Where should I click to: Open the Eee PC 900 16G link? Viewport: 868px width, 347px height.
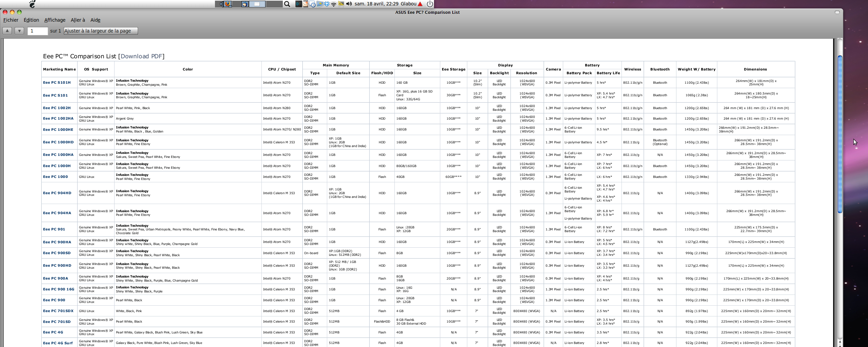coord(59,289)
